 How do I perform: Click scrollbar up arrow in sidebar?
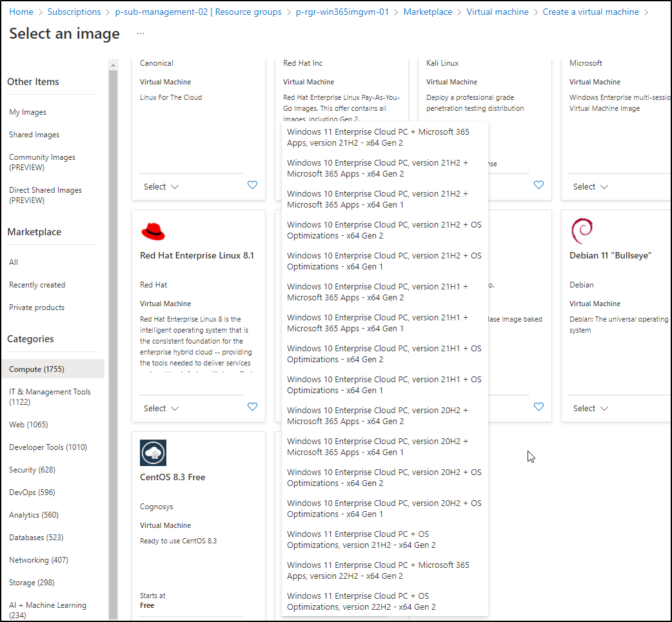(x=113, y=65)
